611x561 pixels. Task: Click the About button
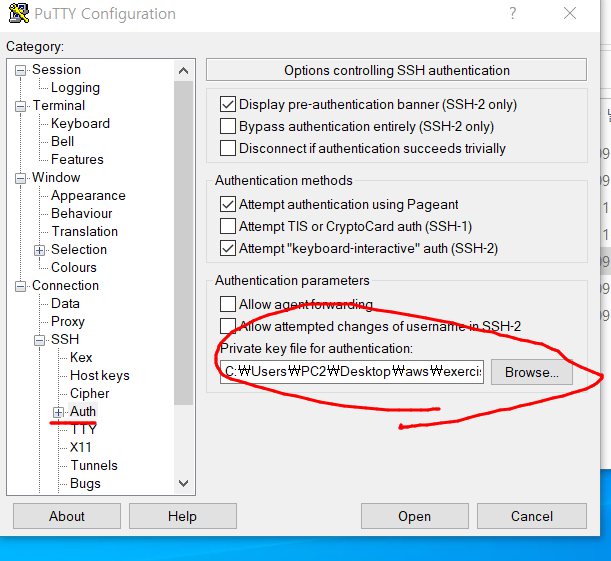[67, 516]
